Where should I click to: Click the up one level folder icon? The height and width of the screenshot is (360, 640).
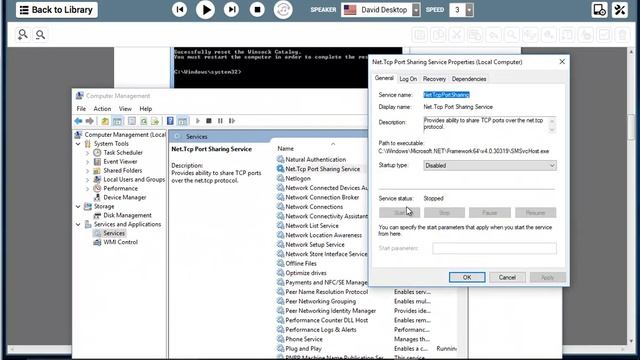coord(105,121)
